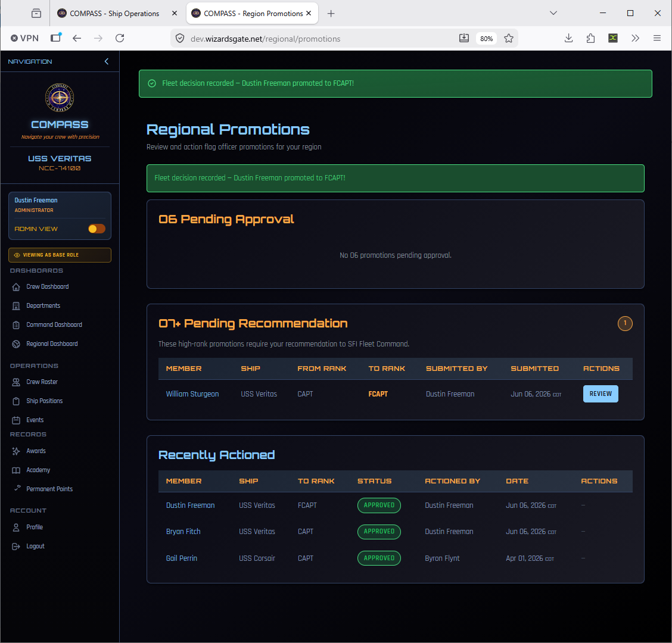The height and width of the screenshot is (643, 672).
Task: Click the Viewing As Base Role banner
Action: 60,255
